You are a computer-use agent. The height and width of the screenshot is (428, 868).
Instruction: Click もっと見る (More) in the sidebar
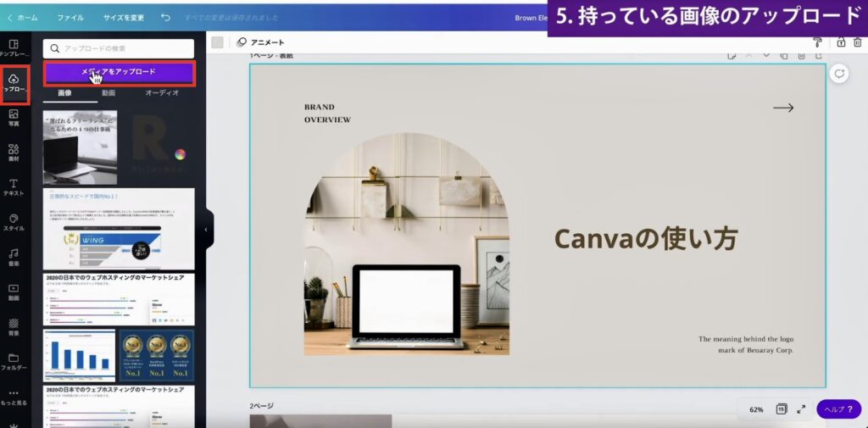[14, 397]
